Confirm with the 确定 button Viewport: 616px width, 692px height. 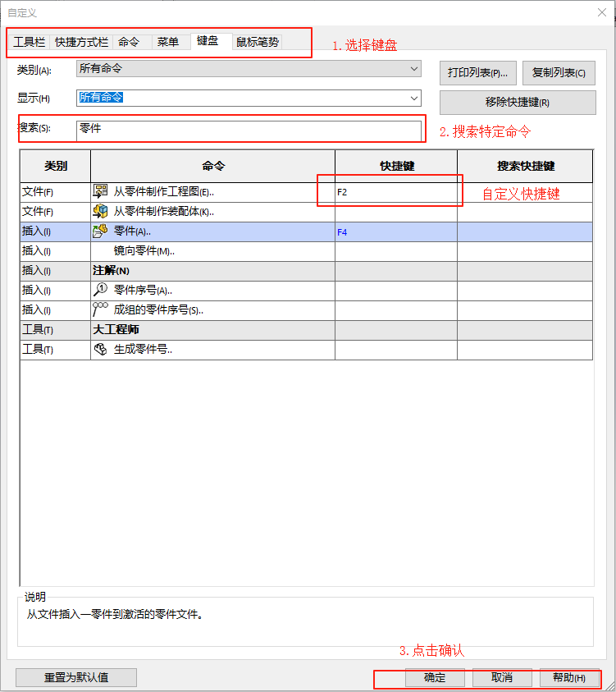[x=435, y=677]
